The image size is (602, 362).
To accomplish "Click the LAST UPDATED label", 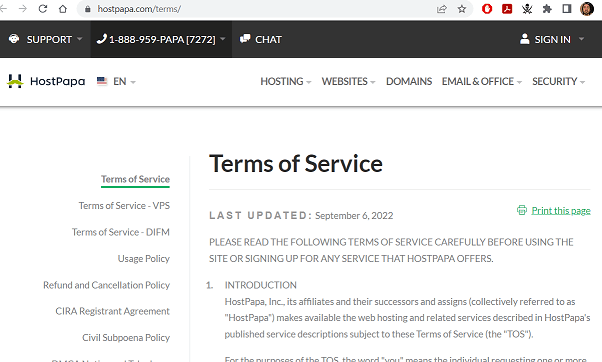I will coord(260,215).
